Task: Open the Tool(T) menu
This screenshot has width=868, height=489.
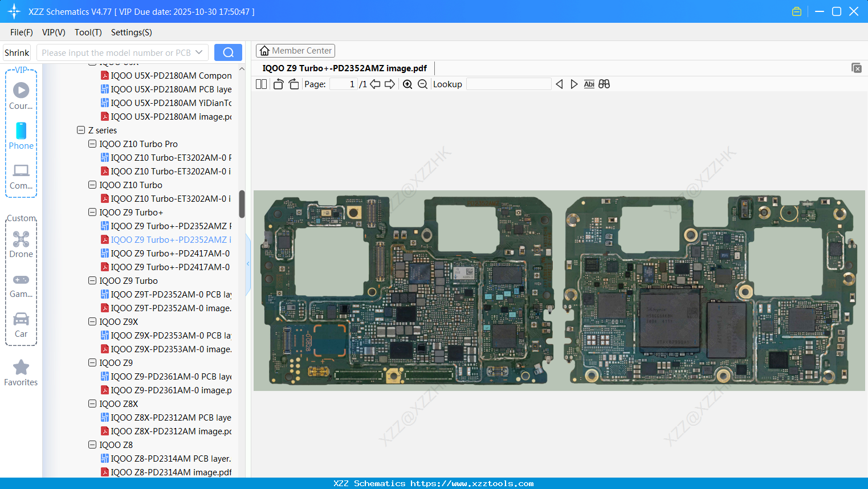Action: point(88,32)
